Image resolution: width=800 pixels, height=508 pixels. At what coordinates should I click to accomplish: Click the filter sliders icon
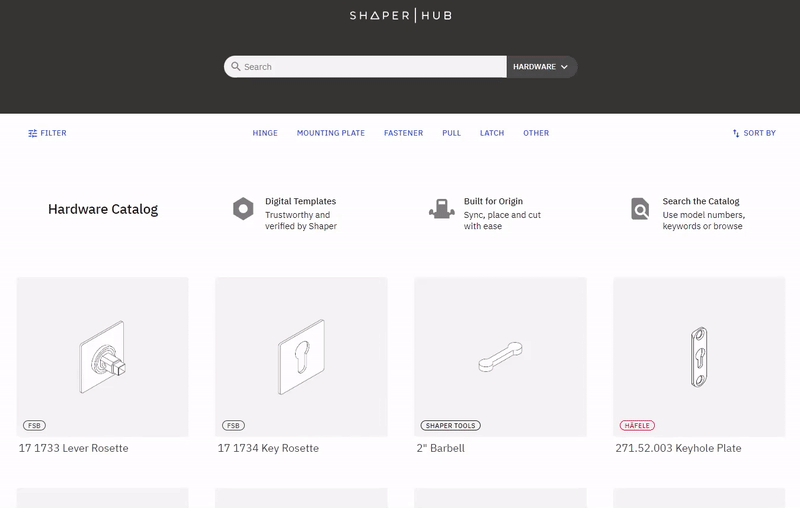33,133
